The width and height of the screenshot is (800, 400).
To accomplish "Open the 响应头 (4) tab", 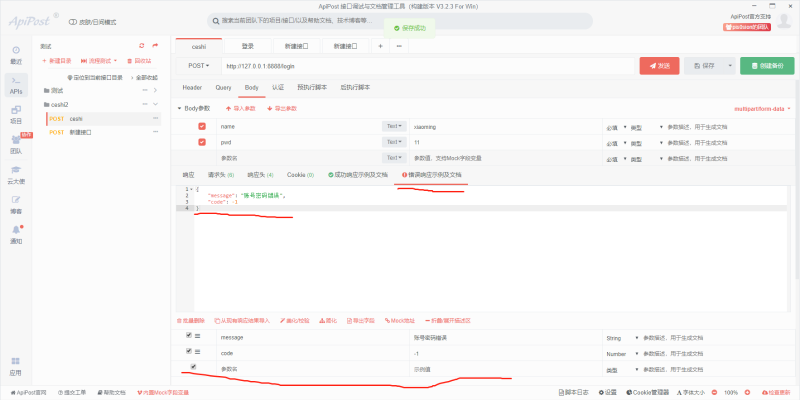I will pos(261,175).
